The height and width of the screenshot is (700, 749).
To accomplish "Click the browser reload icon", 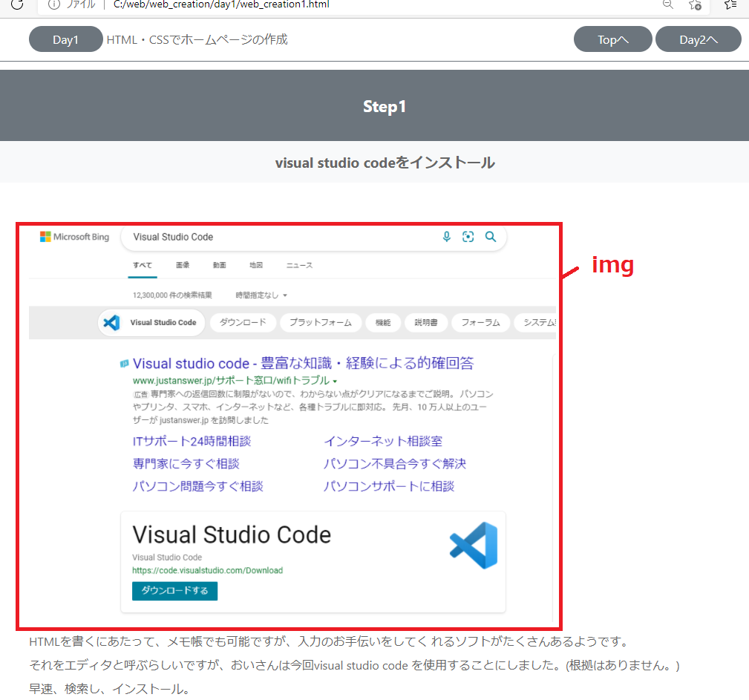I will click(x=17, y=4).
